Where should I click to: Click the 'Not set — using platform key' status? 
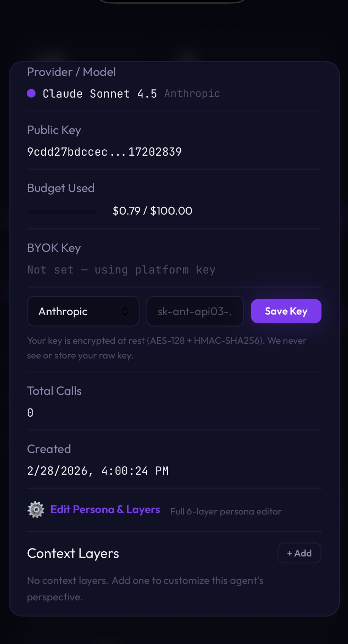click(x=121, y=270)
